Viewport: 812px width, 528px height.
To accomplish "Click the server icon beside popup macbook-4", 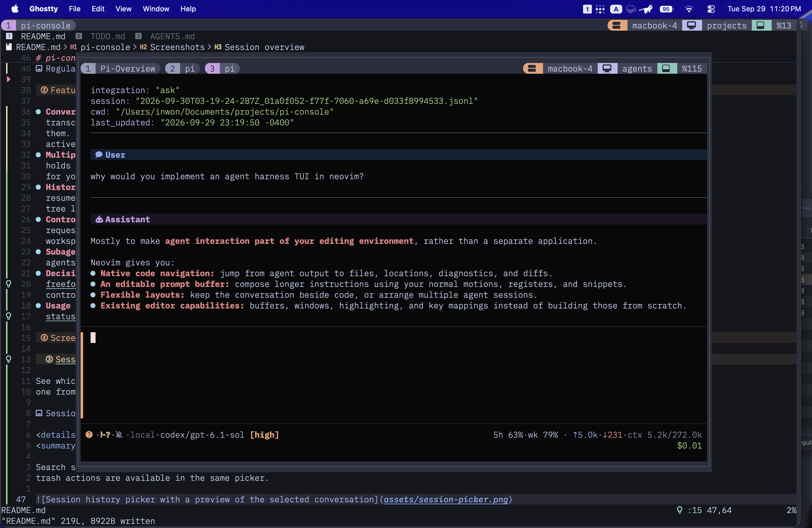I will (532, 68).
